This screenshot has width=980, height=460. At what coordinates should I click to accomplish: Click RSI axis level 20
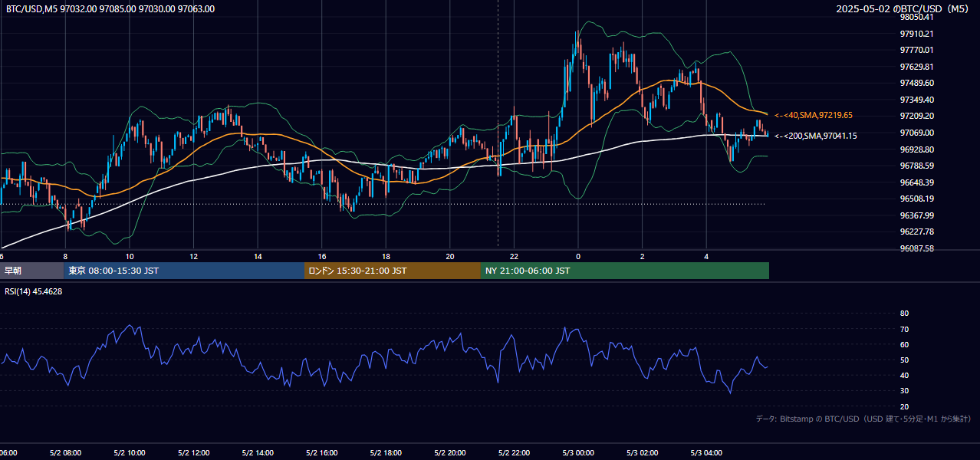coord(904,406)
